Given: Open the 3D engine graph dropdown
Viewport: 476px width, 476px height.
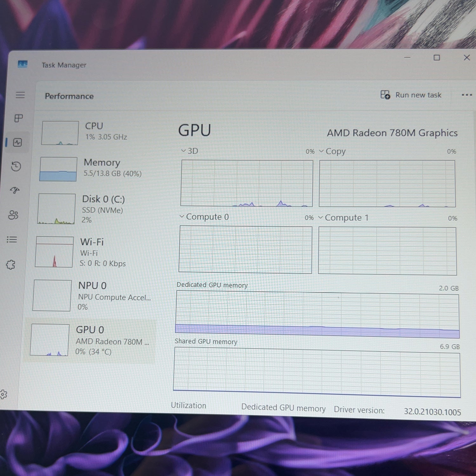Looking at the screenshot, I should [x=189, y=151].
